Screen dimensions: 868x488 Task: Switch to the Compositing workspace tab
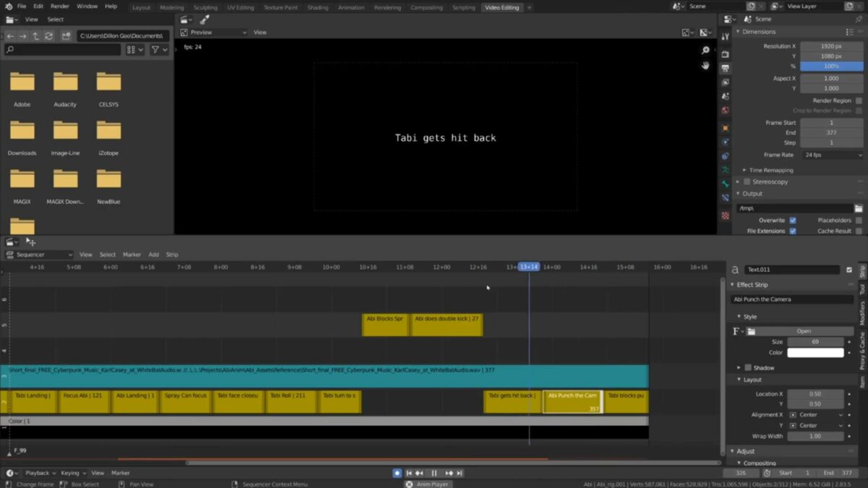(x=426, y=7)
